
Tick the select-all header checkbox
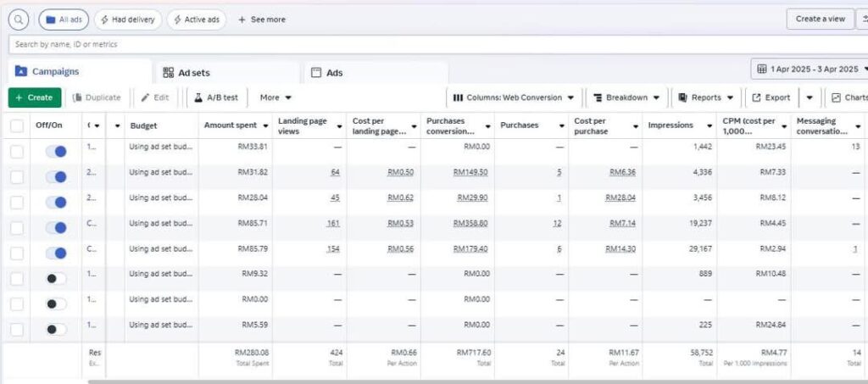17,125
